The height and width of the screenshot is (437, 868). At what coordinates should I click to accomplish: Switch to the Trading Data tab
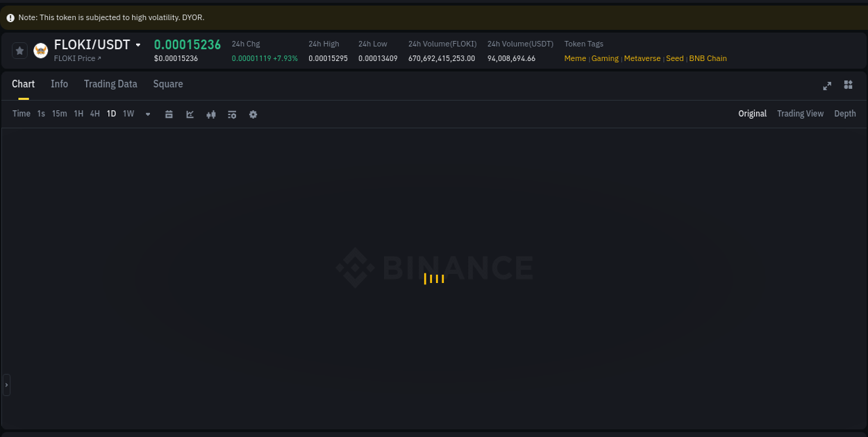click(110, 84)
